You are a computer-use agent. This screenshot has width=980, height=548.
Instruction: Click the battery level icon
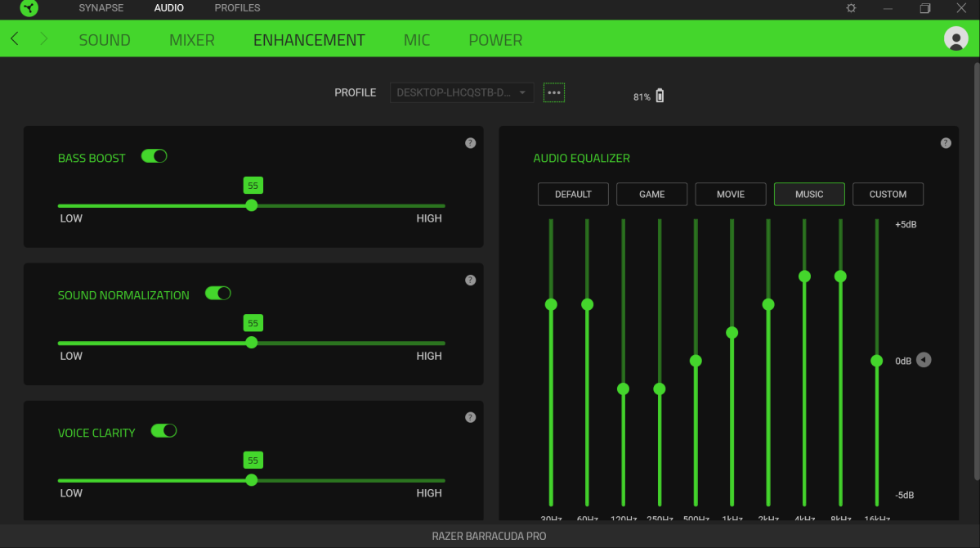(x=660, y=96)
